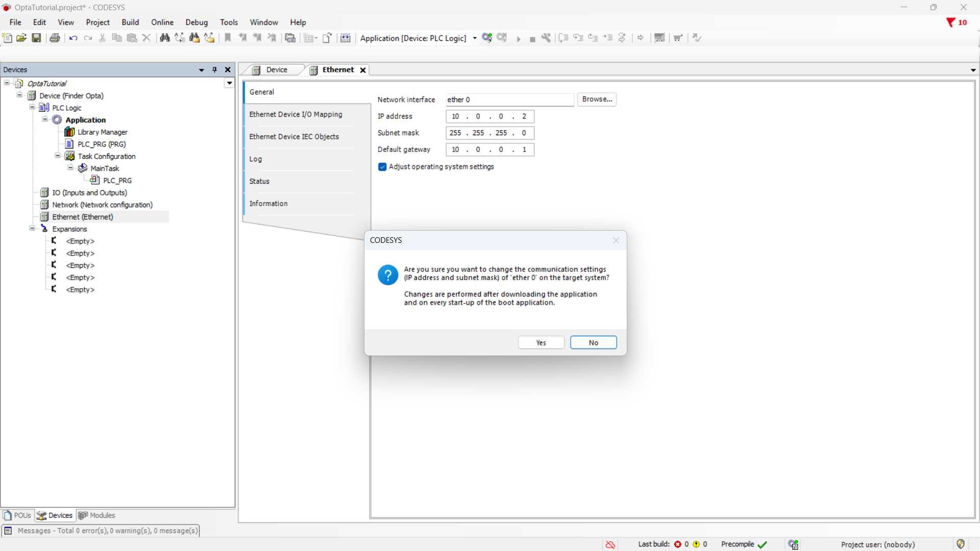Open the Build icon in the toolbar
The image size is (980, 551).
[346, 38]
